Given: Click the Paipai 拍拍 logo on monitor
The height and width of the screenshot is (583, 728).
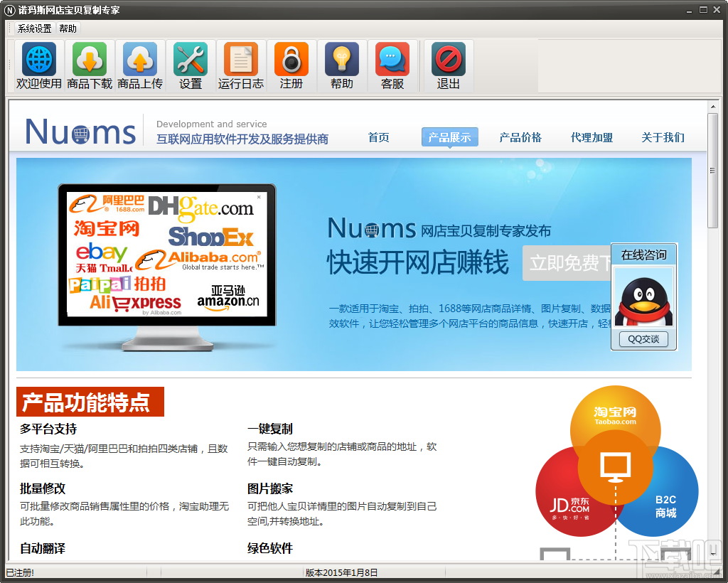Looking at the screenshot, I should (117, 283).
